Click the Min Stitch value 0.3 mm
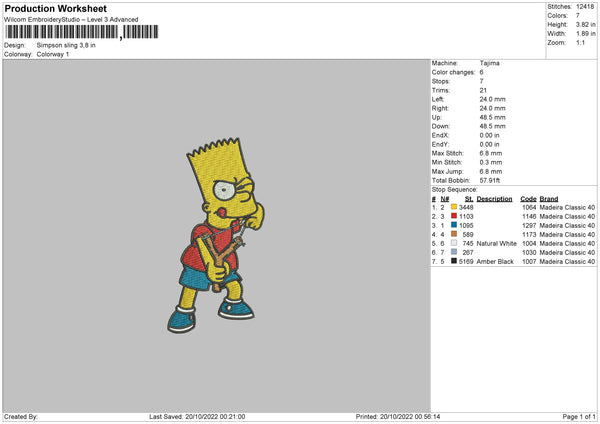600x424 pixels. [x=491, y=162]
